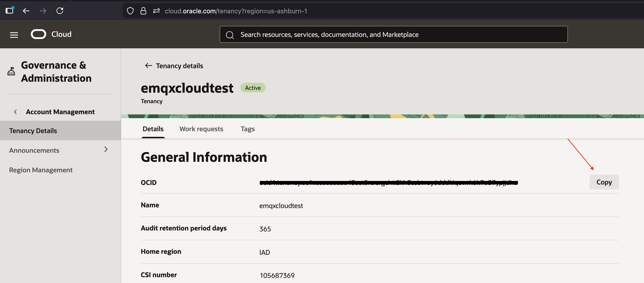This screenshot has width=644, height=283.
Task: Click the Governance & Administration heading
Action: [x=56, y=72]
